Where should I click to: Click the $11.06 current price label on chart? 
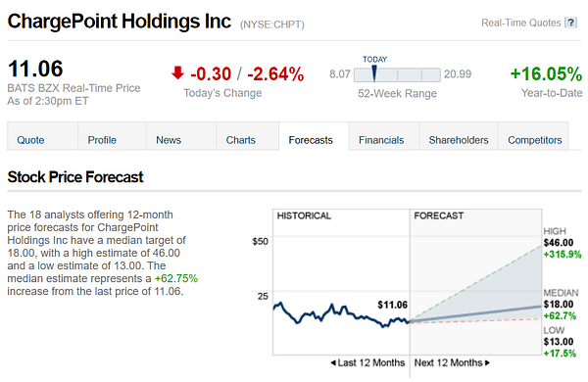coord(393,305)
